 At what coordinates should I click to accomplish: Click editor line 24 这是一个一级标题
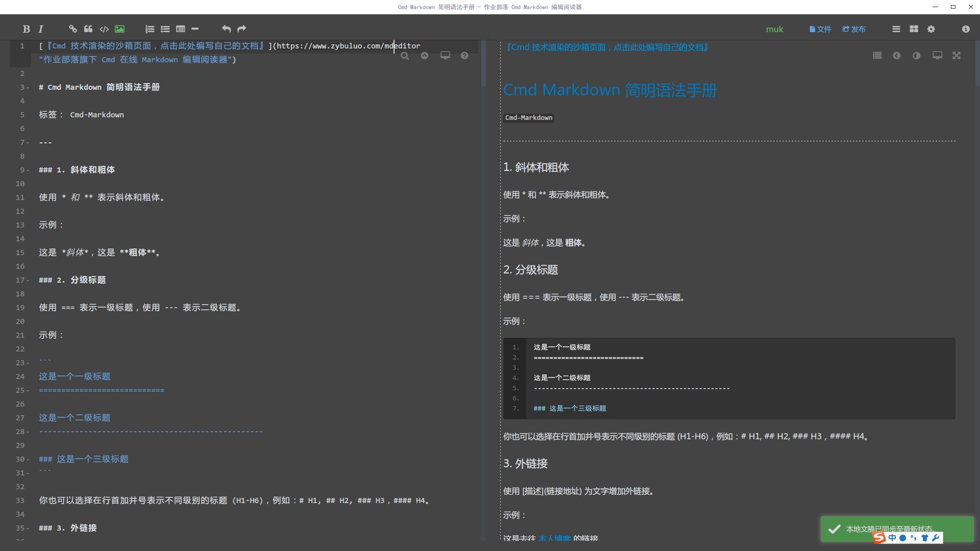click(x=75, y=377)
